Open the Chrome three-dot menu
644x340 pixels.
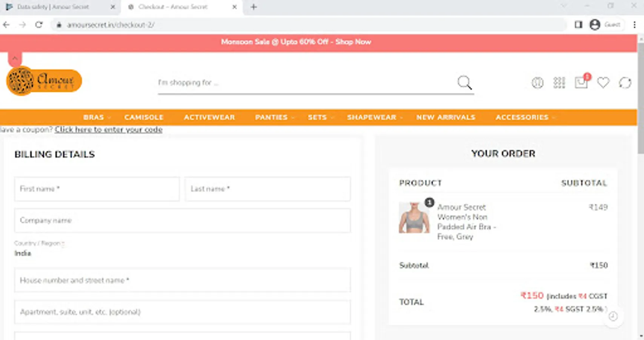click(635, 25)
